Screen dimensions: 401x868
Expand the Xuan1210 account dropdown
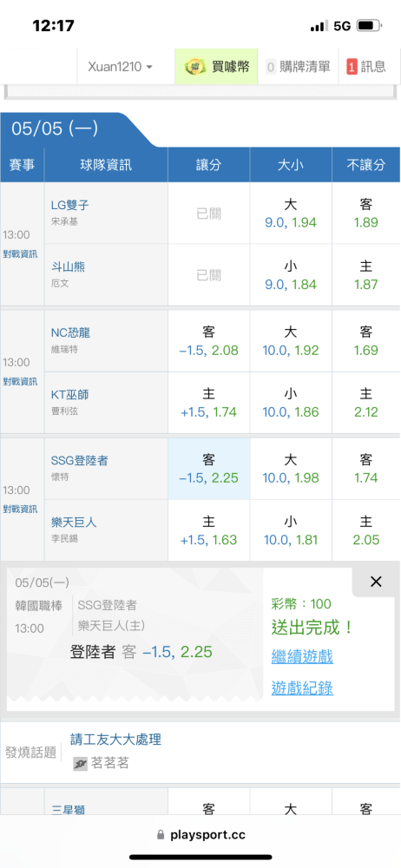(x=120, y=67)
